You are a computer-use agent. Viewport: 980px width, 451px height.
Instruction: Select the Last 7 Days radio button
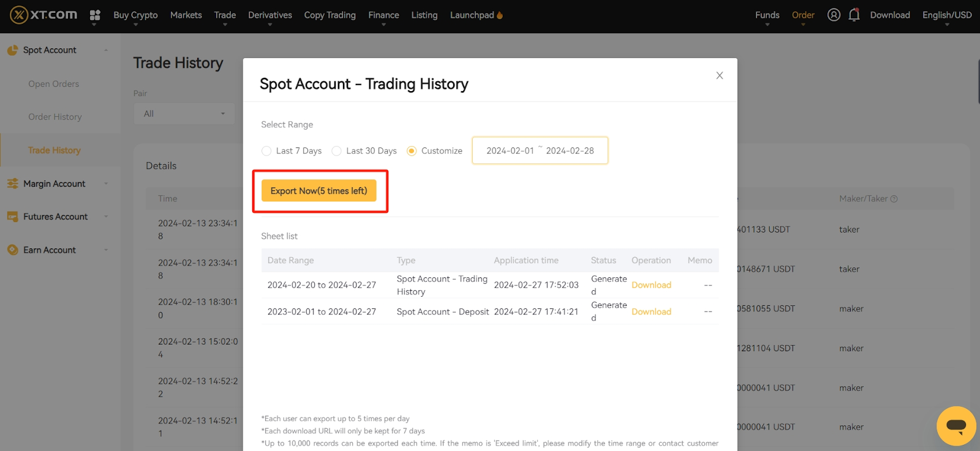tap(266, 151)
